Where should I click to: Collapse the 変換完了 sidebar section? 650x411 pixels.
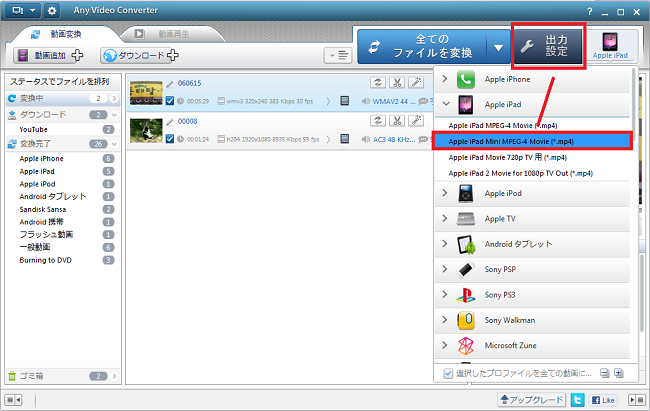click(114, 144)
